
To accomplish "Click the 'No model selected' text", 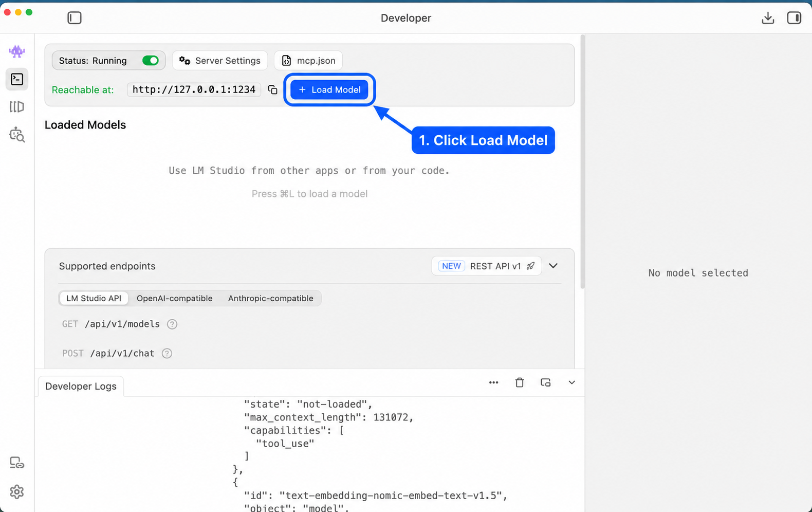I will click(x=698, y=273).
